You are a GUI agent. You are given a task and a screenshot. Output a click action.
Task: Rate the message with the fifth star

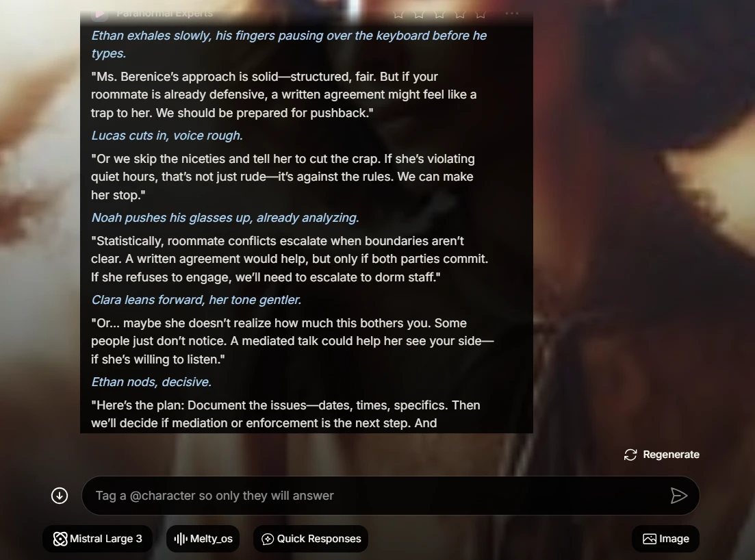pyautogui.click(x=481, y=14)
